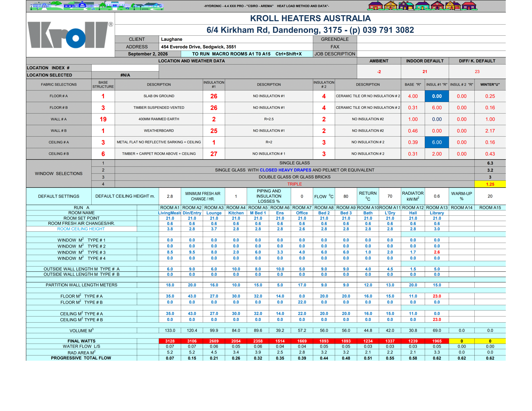Select the Wall # B Winter U value '2.17'
The width and height of the screenshot is (532, 411).
click(490, 131)
